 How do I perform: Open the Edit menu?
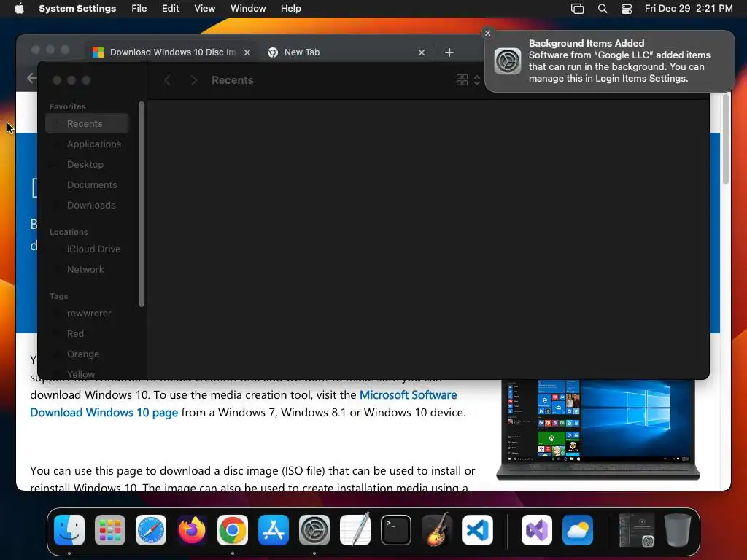click(170, 9)
